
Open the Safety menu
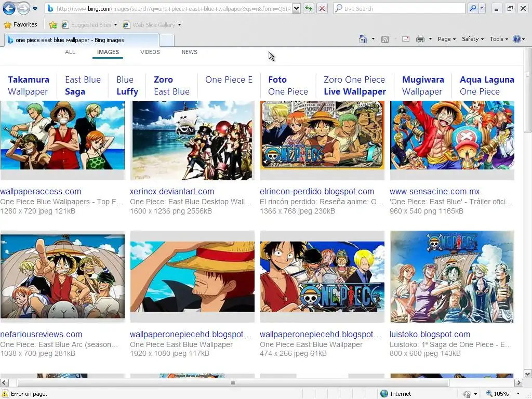[x=473, y=39]
